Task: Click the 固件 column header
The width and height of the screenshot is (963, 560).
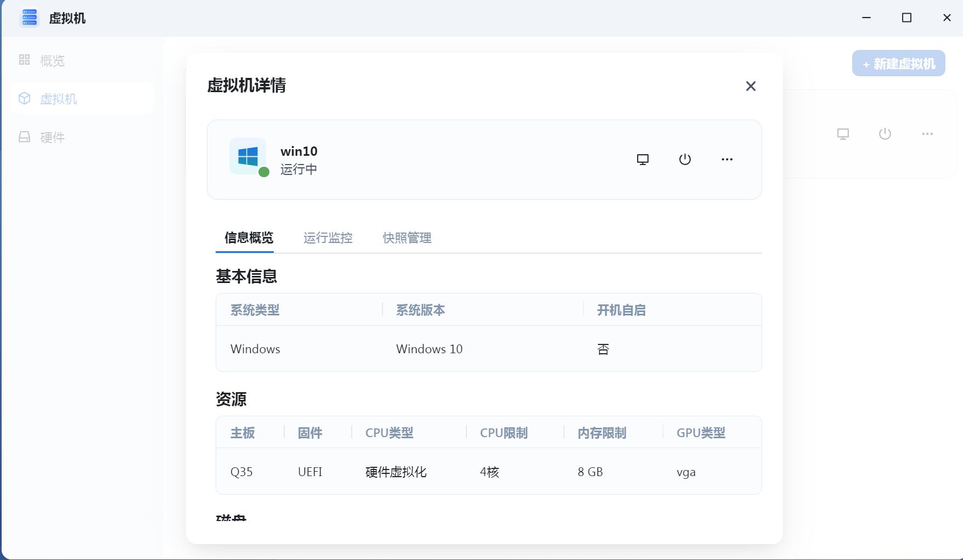Action: (x=310, y=433)
